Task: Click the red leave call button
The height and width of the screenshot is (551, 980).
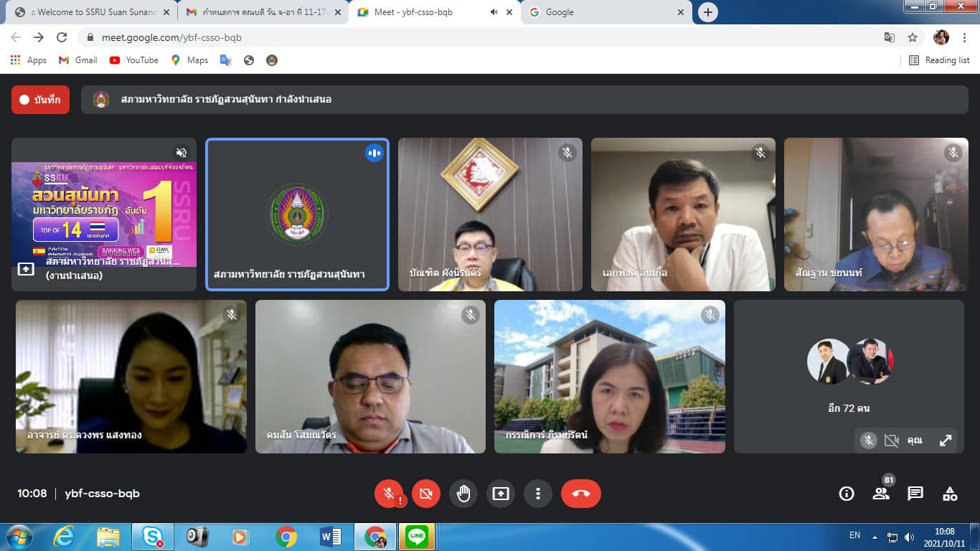Action: click(x=580, y=494)
